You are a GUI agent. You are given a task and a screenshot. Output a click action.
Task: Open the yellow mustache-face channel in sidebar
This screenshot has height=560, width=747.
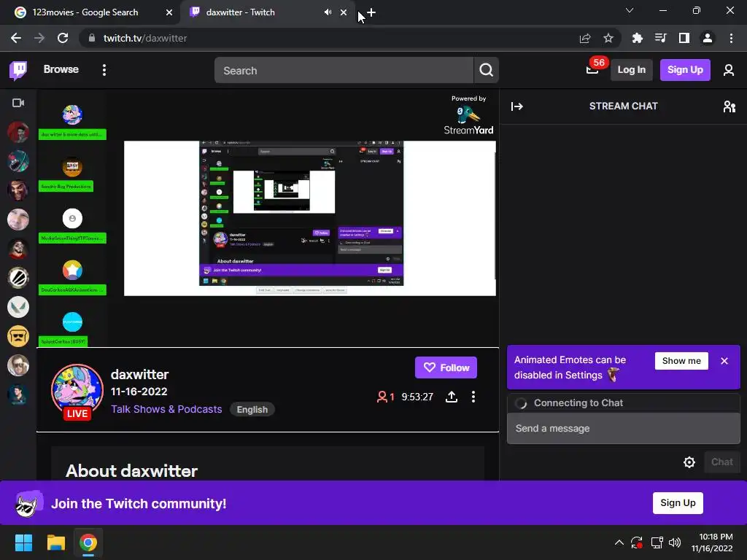pyautogui.click(x=18, y=336)
